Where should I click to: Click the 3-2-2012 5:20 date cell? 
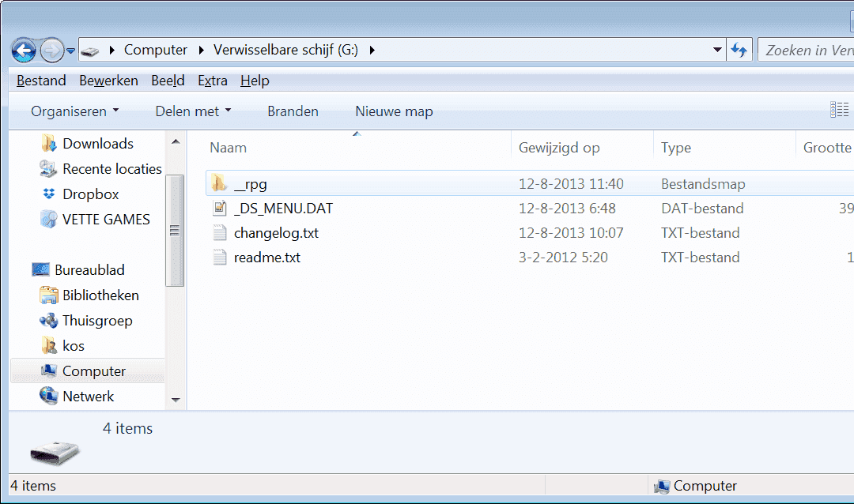point(563,258)
